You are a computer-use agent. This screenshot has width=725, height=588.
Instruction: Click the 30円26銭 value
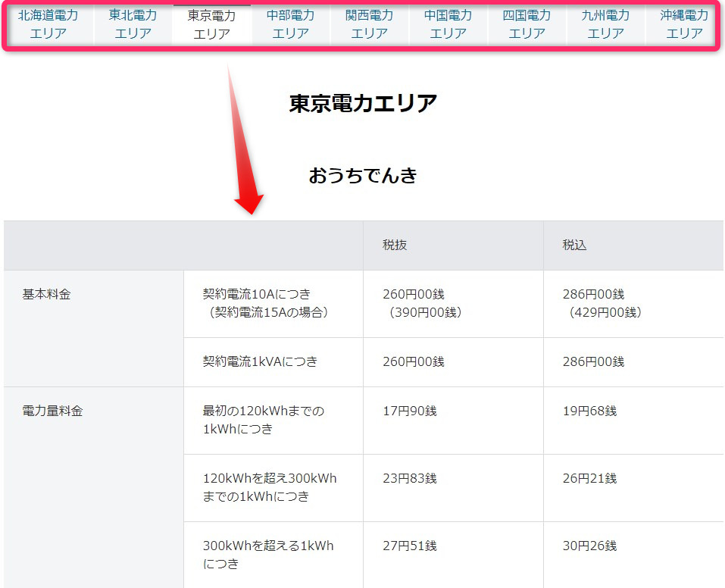pyautogui.click(x=589, y=546)
